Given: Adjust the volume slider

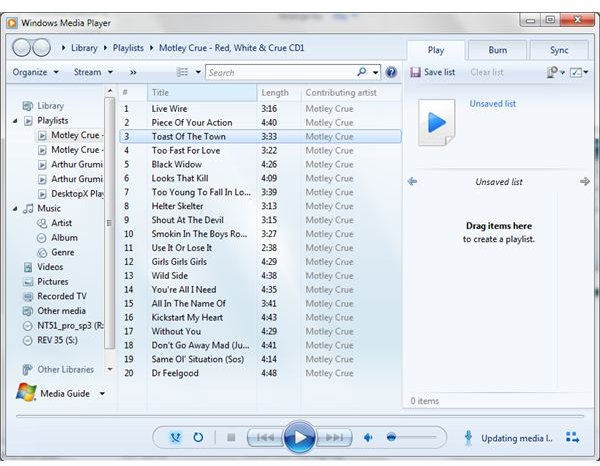Looking at the screenshot, I should click(x=411, y=437).
